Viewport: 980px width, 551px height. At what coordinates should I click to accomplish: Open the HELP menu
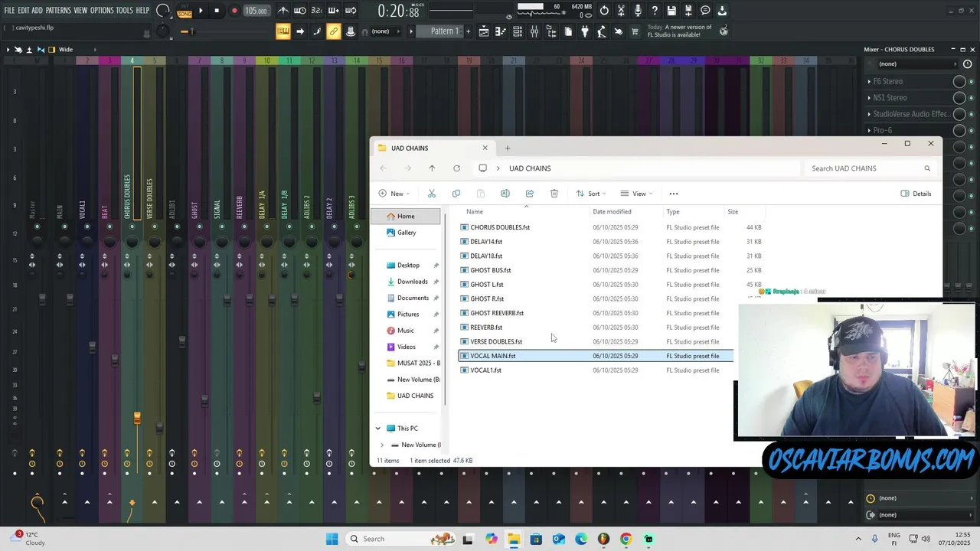(x=142, y=11)
